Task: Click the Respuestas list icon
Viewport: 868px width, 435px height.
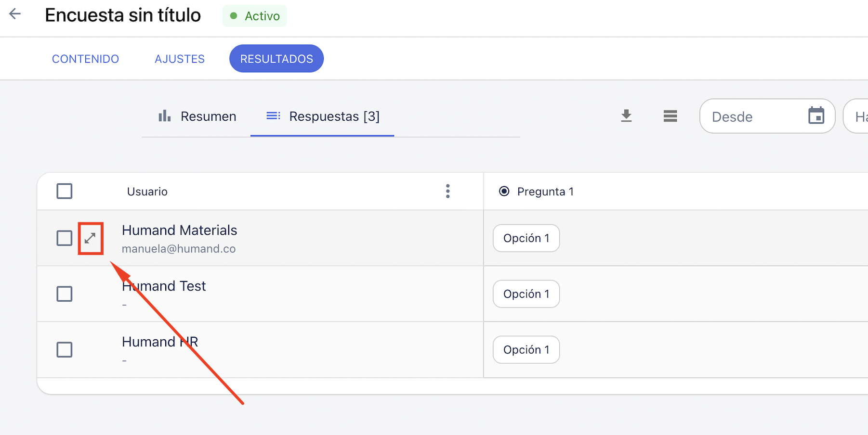Action: coord(273,116)
